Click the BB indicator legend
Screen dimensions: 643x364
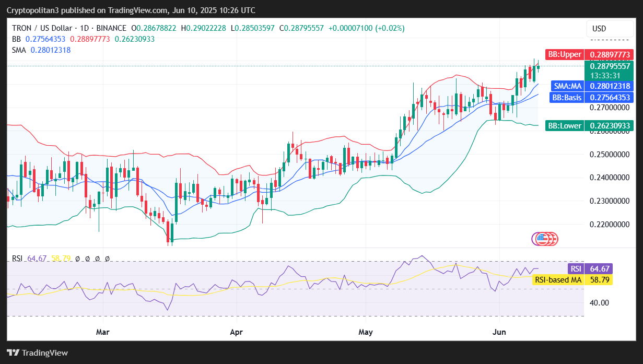coord(17,39)
